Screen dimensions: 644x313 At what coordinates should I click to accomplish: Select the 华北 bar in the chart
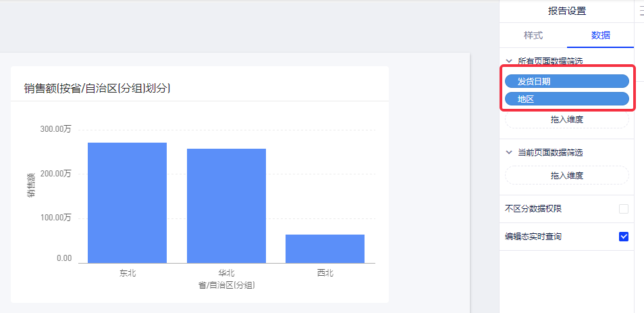coord(226,206)
